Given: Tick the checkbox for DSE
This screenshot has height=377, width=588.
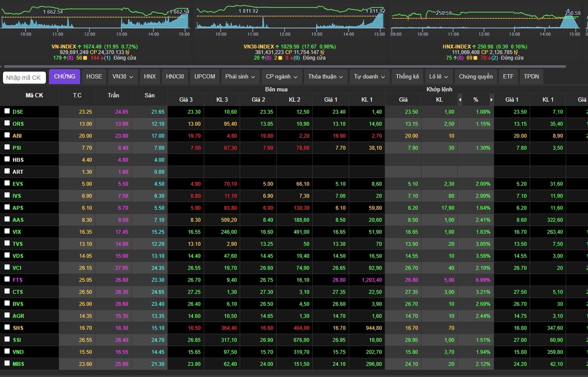Looking at the screenshot, I should (x=7, y=111).
